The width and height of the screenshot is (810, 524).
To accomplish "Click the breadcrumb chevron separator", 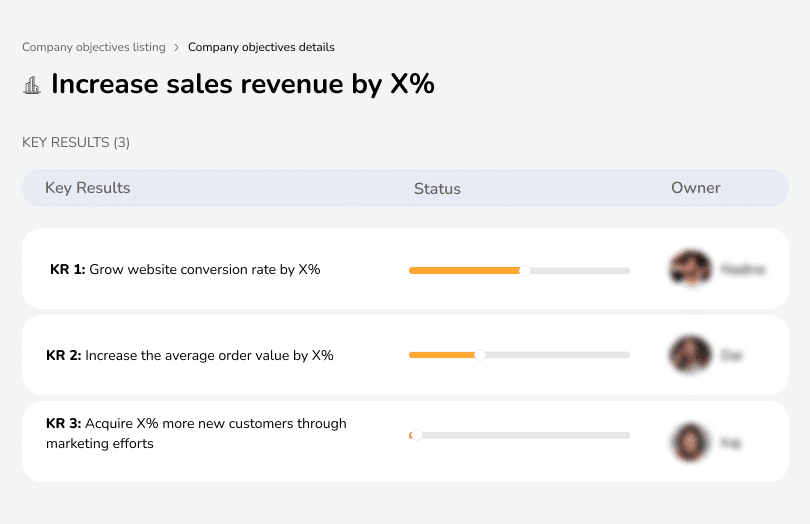I will [x=177, y=47].
